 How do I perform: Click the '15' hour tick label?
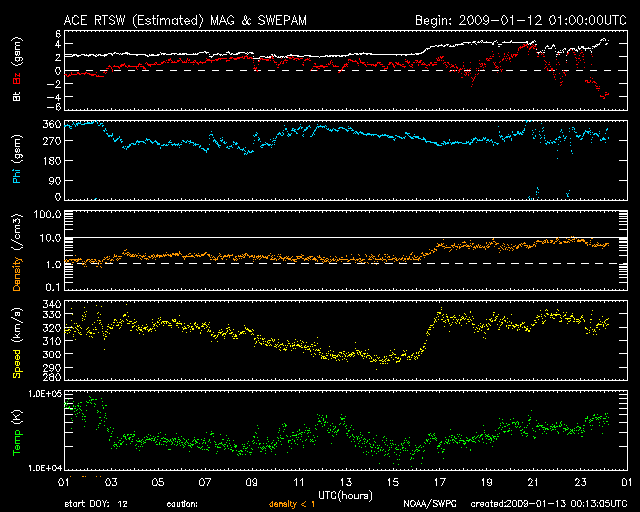click(392, 482)
